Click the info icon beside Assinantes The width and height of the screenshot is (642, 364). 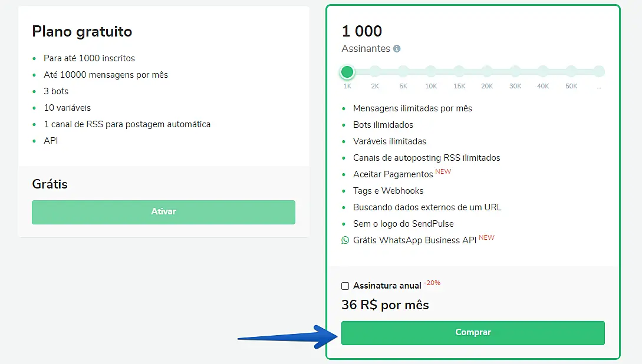[x=397, y=49]
